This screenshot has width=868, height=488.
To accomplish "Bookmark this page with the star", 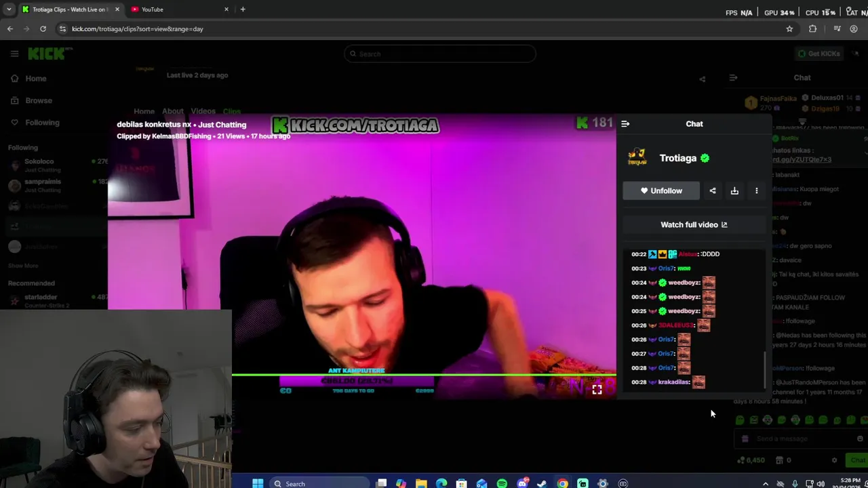I will pyautogui.click(x=789, y=29).
